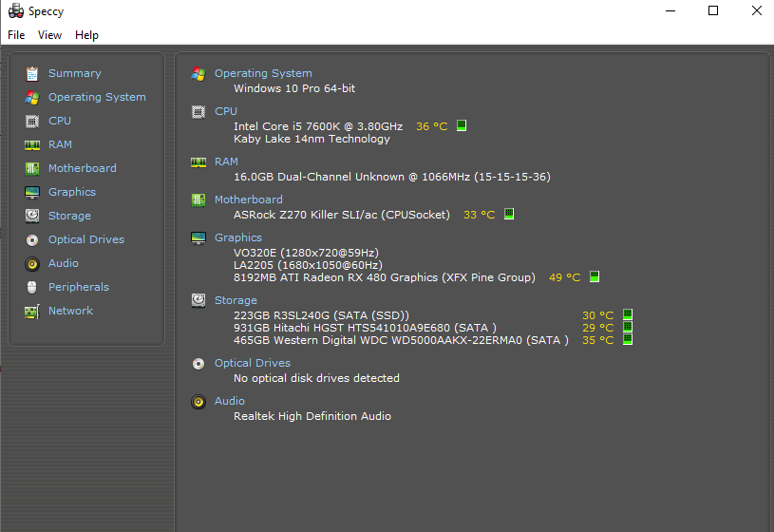Click the Audio speaker icon in sidebar
Viewport: 774px width, 532px height.
32,264
